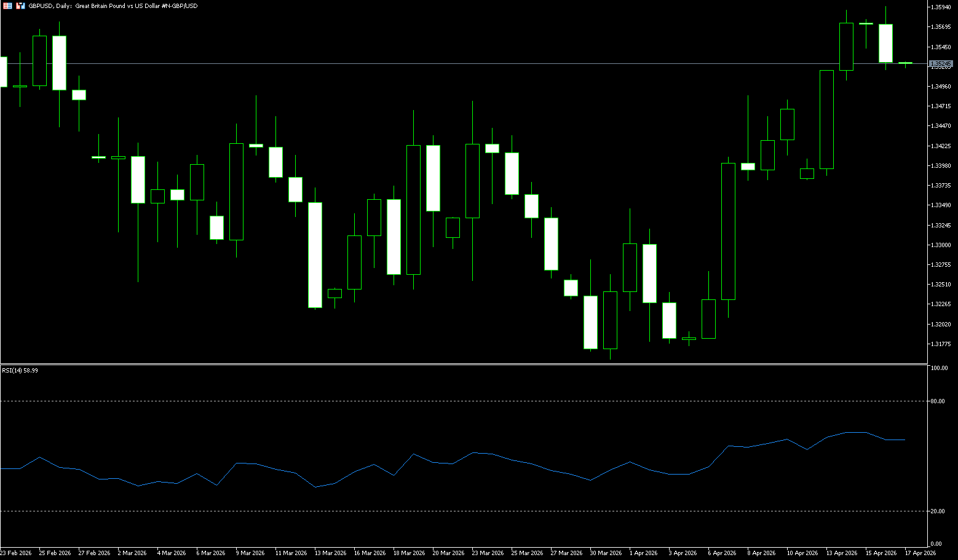
Task: Click the current price tag 1.35245
Action: [940, 64]
